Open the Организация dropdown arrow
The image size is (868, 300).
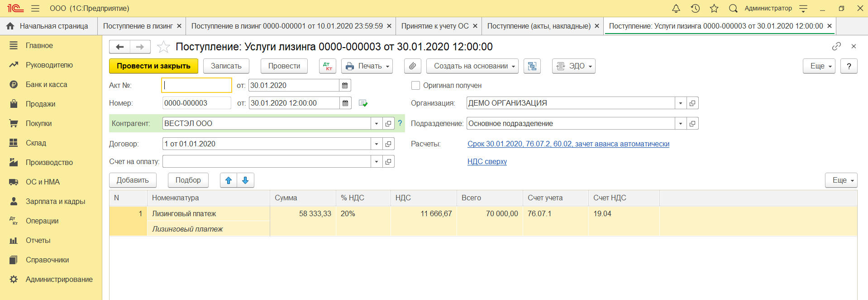[x=680, y=103]
